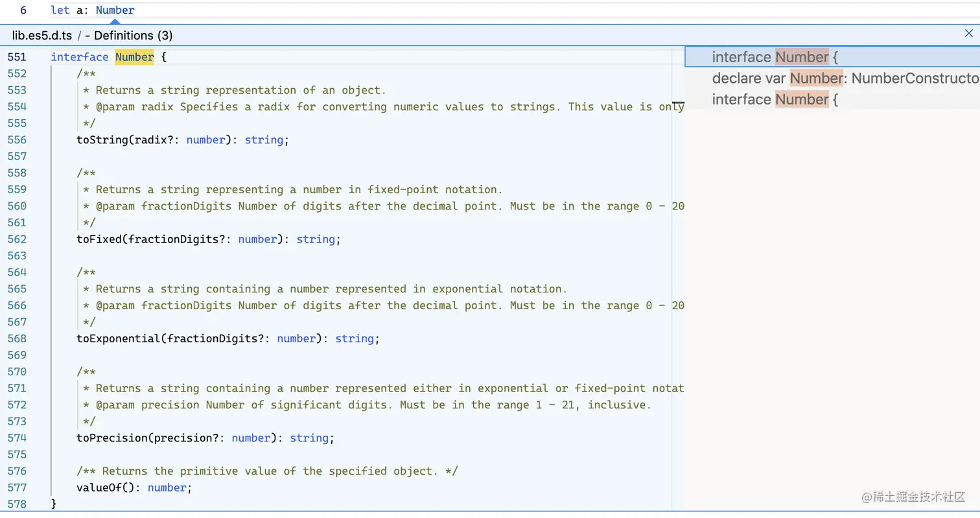Close the peek definitions panel

(968, 34)
